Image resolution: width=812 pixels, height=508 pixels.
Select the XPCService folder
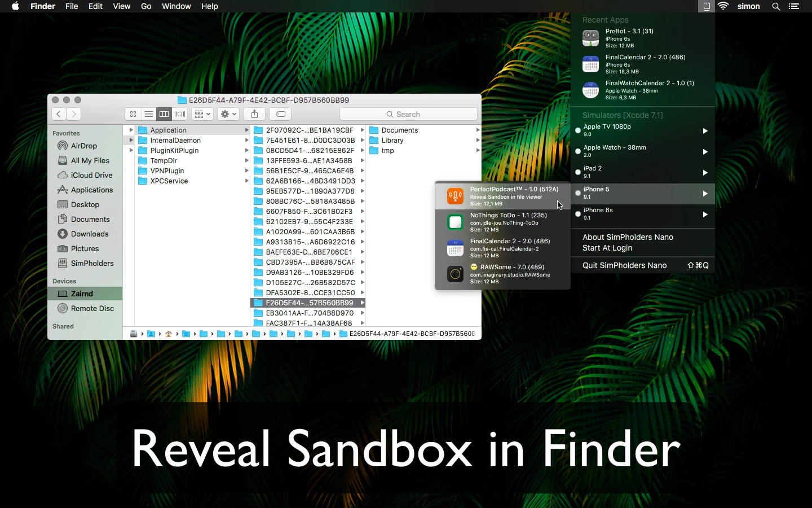pyautogui.click(x=192, y=181)
